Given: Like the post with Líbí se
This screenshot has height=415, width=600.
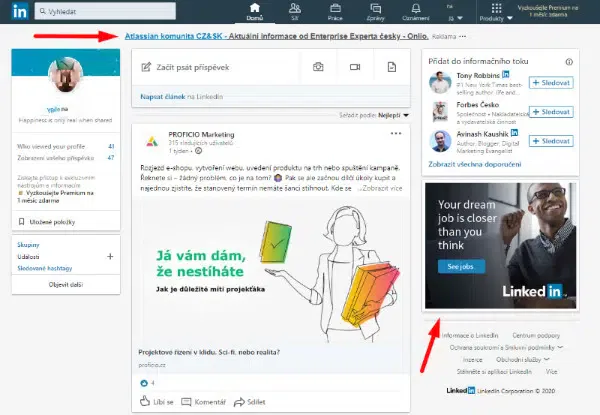Looking at the screenshot, I should click(157, 402).
